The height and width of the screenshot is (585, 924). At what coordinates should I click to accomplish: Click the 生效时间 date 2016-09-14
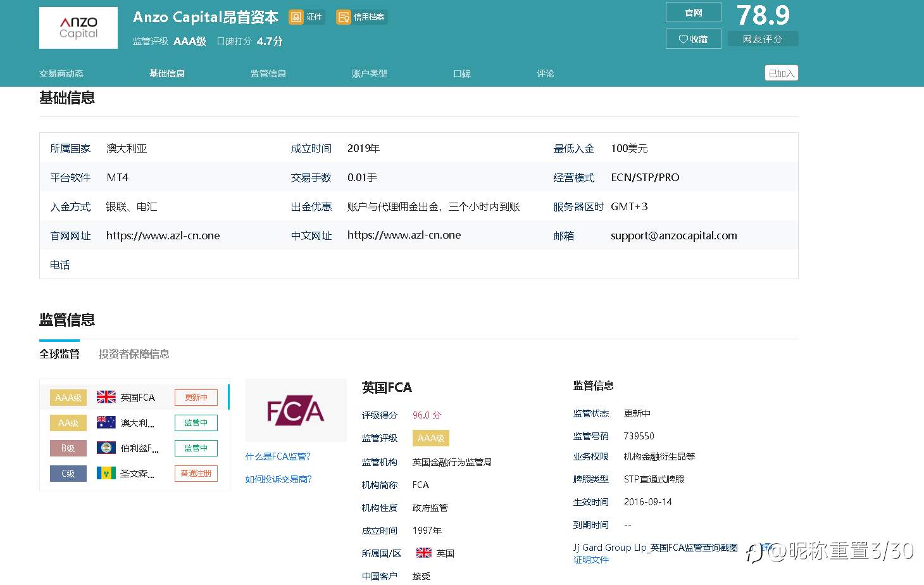(648, 502)
